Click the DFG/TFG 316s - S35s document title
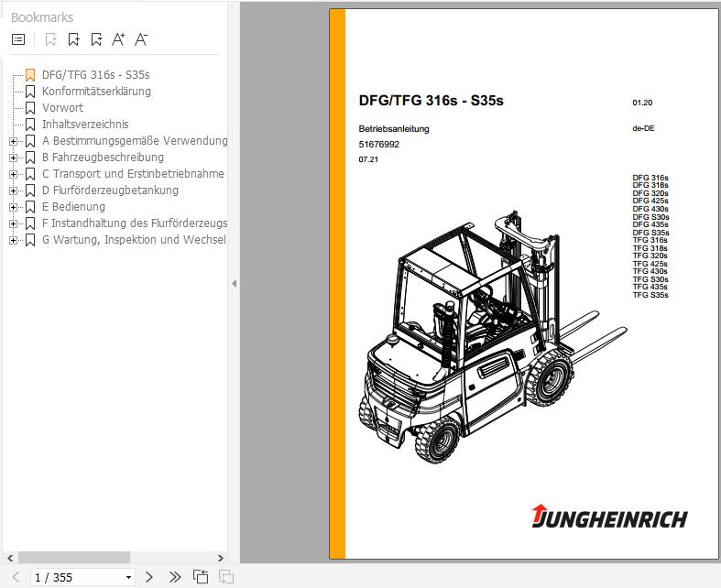The image size is (721, 588). (x=431, y=101)
